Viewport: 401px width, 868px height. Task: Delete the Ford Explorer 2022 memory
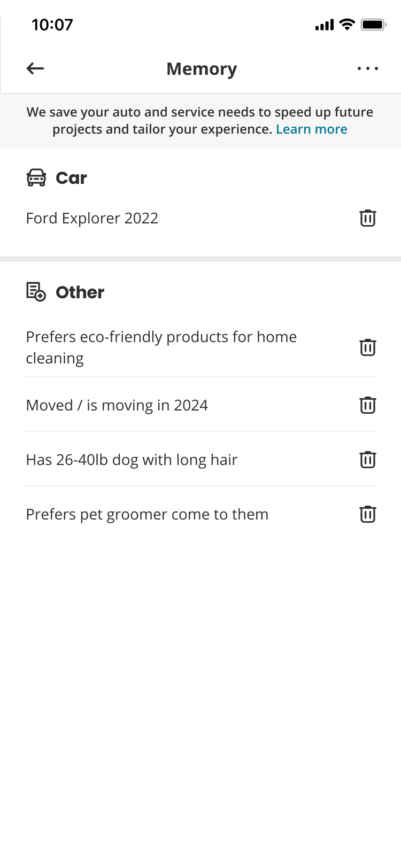368,218
